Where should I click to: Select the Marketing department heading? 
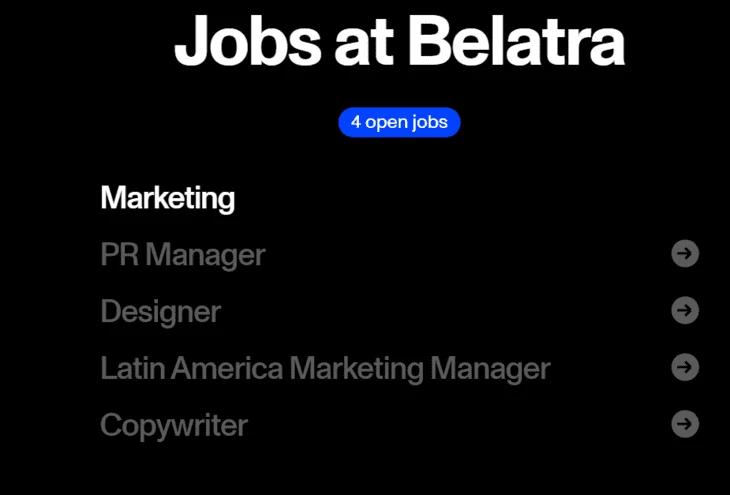[x=168, y=198]
